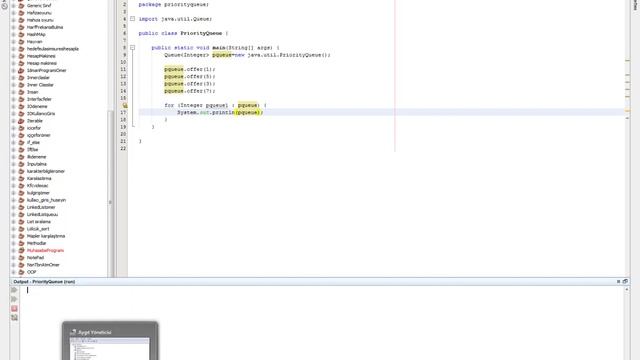This screenshot has height=360, width=640.
Task: Select the LinkedListqueuu project row
Action: pyautogui.click(x=42, y=214)
